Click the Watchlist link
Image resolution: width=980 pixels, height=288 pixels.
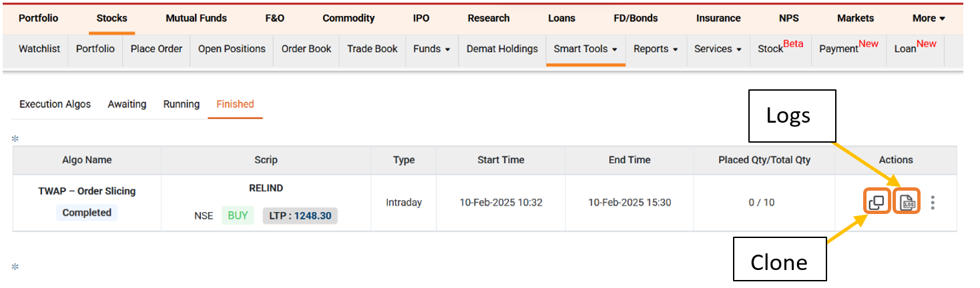(39, 49)
